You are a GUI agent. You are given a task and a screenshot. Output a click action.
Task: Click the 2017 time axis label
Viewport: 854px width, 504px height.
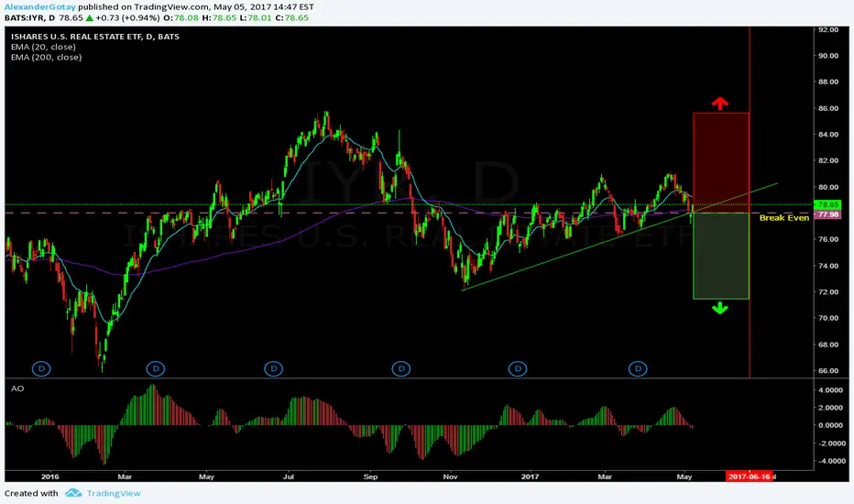pyautogui.click(x=530, y=477)
